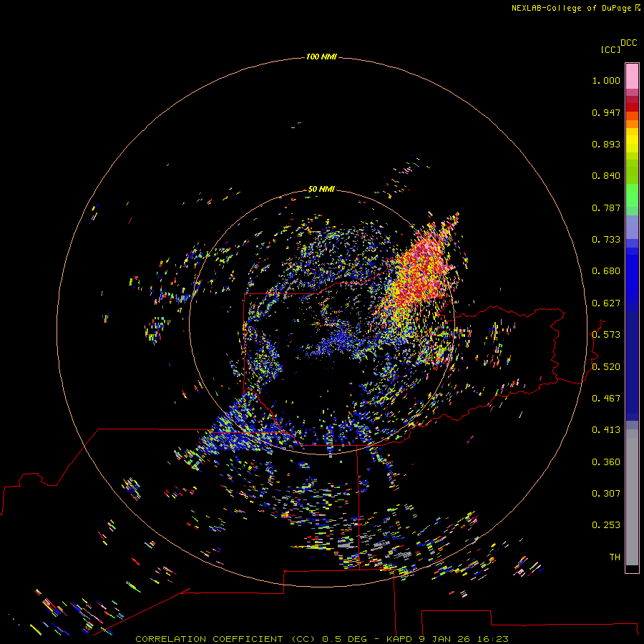Select the 0.360 legend value

[x=606, y=462]
